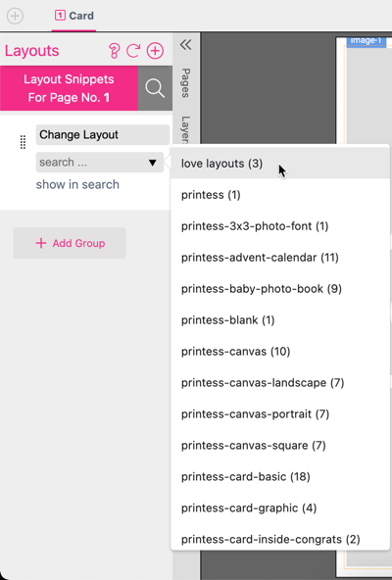Viewport: 392px width, 580px height.
Task: Select printess-advent-calendar (11) entry
Action: [x=280, y=258]
